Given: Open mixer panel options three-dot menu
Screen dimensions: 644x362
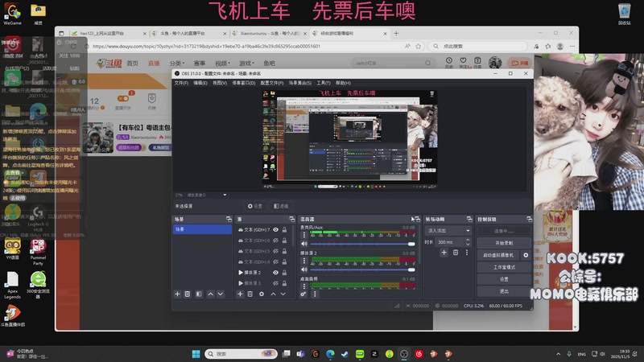Looking at the screenshot, I should [315, 294].
